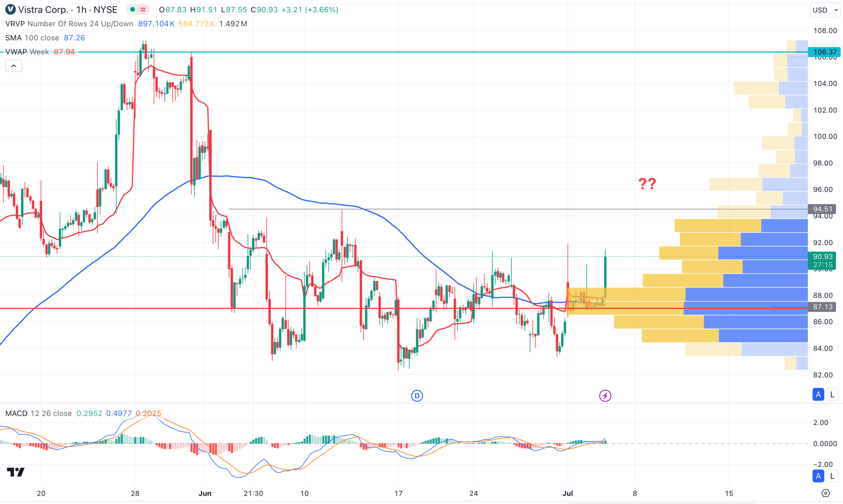Open chart settings gear icon
Image resolution: width=843 pixels, height=504 pixels.
point(825,493)
